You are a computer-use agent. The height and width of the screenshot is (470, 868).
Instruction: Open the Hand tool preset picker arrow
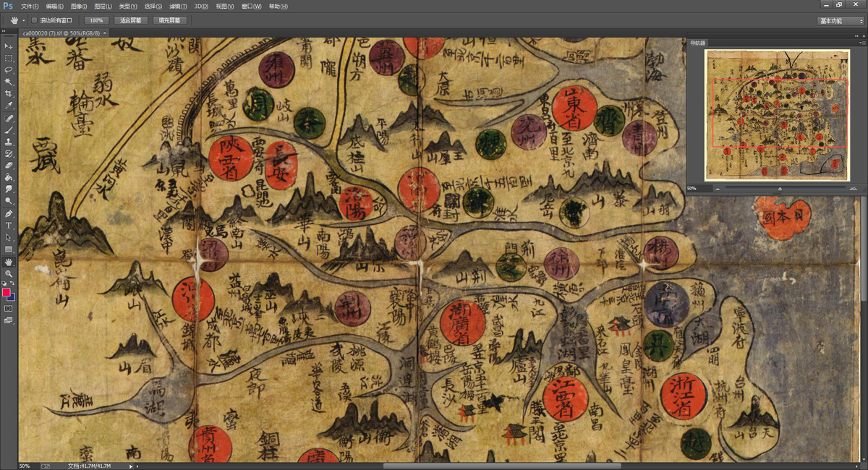(x=24, y=20)
